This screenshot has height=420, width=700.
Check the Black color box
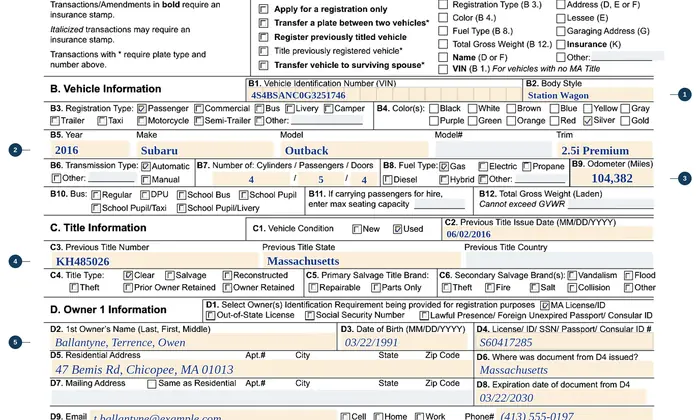coord(433,108)
